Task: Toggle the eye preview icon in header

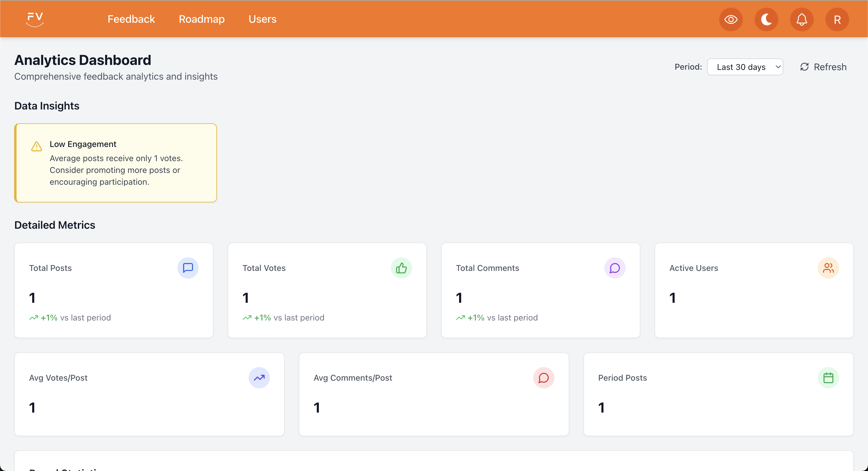Action: point(730,19)
